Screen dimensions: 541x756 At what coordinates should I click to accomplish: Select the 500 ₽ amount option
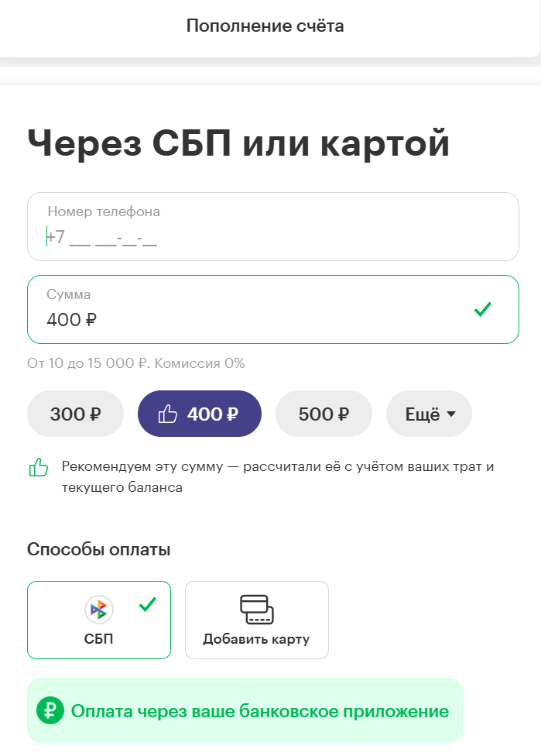tap(324, 413)
